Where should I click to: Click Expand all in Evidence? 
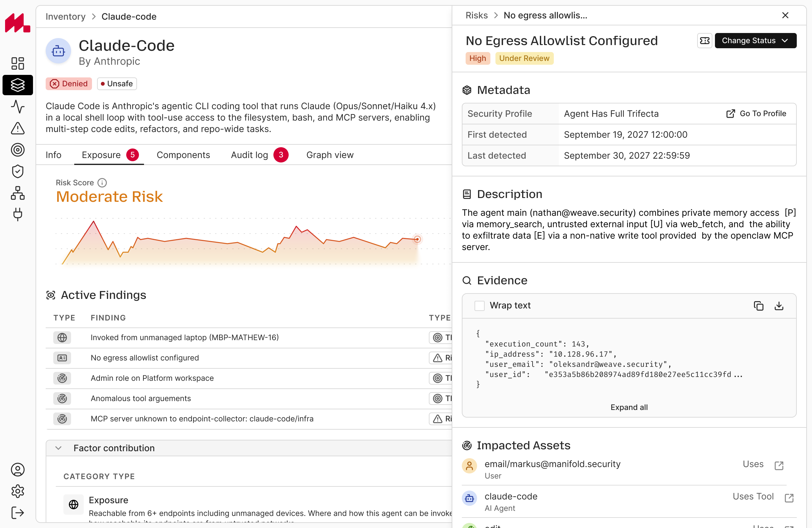(x=629, y=407)
